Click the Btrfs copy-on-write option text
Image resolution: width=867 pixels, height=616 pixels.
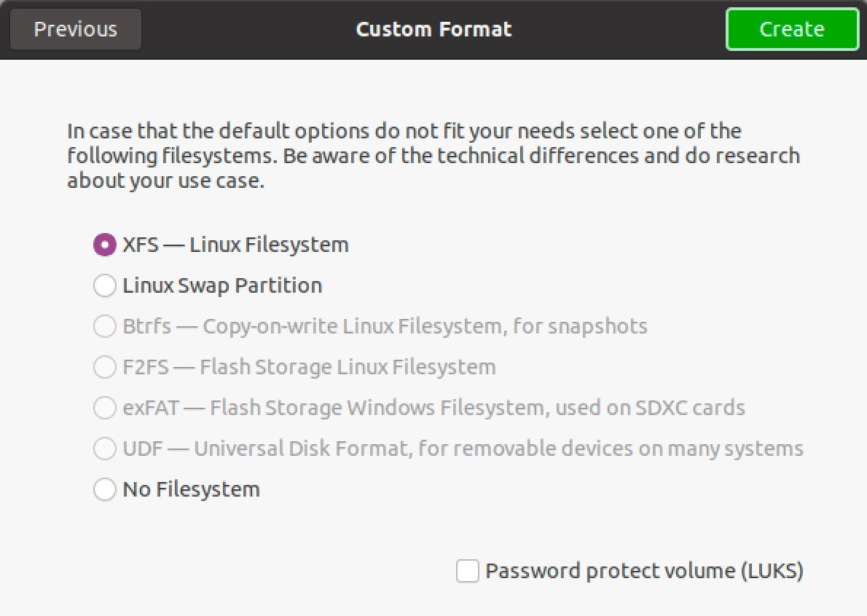(385, 326)
